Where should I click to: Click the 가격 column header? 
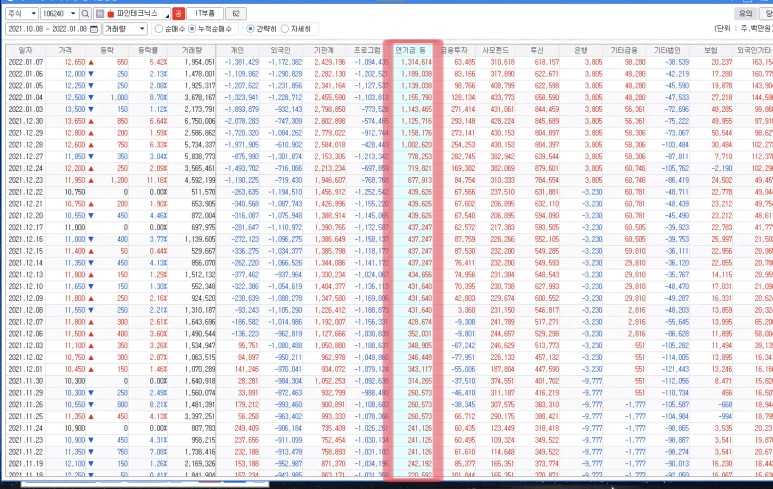click(65, 50)
